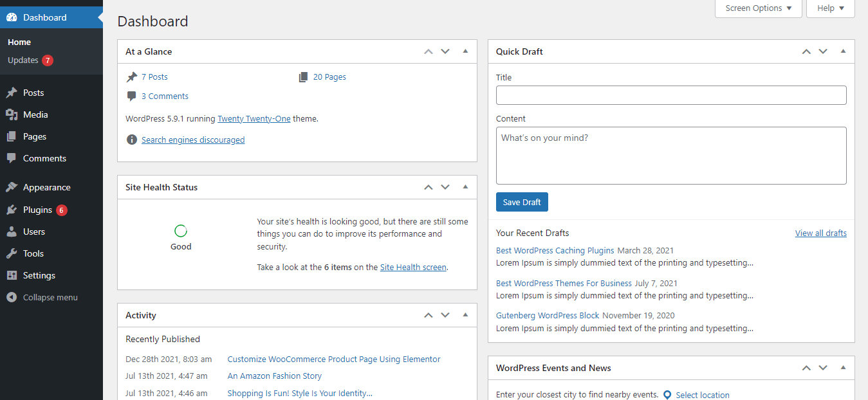Click Collapse menu text in sidebar

click(50, 297)
